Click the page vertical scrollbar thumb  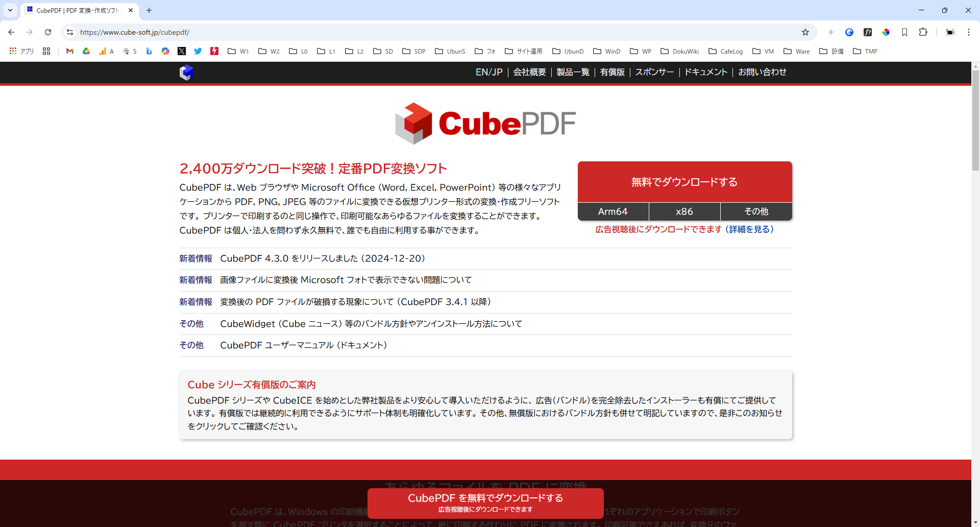coord(975,120)
